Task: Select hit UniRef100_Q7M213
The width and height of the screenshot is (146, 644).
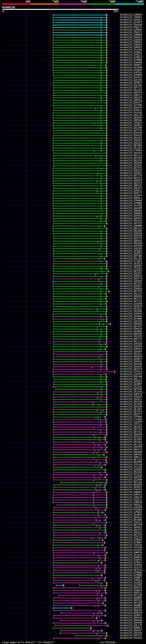Action: coord(131,55)
